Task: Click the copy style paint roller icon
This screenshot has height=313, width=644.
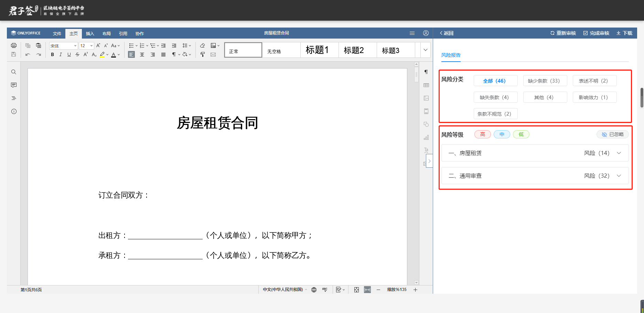Action: pyautogui.click(x=203, y=54)
